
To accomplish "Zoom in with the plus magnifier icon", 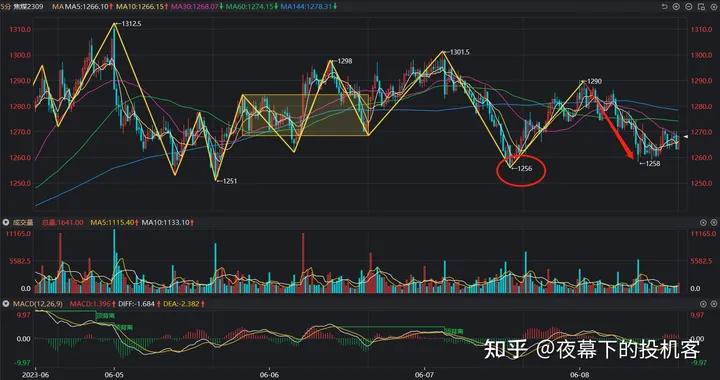I will tap(676, 7).
